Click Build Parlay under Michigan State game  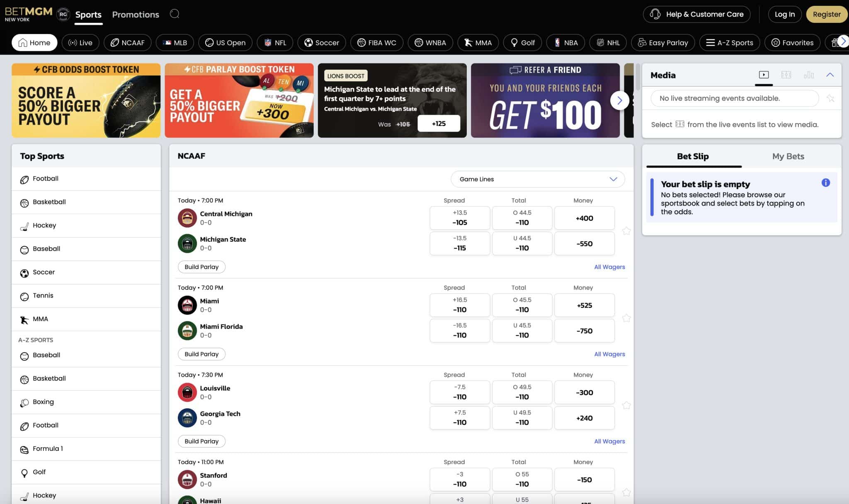click(x=201, y=267)
